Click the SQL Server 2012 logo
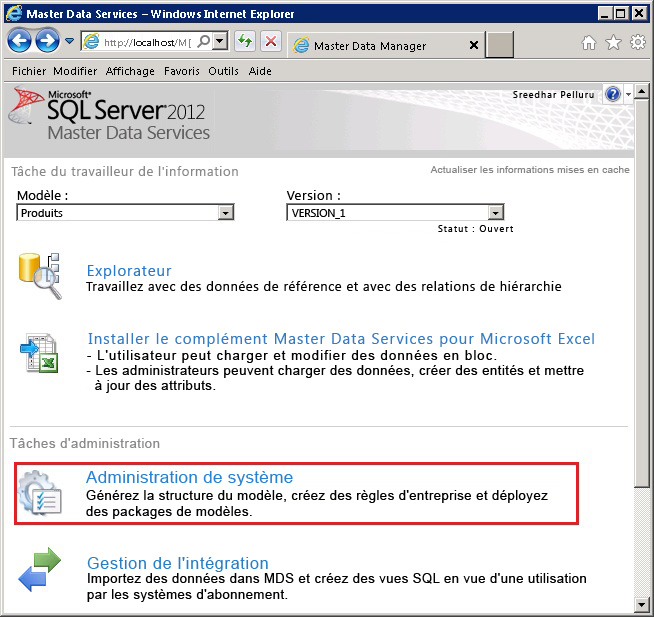654x617 pixels. click(x=108, y=113)
